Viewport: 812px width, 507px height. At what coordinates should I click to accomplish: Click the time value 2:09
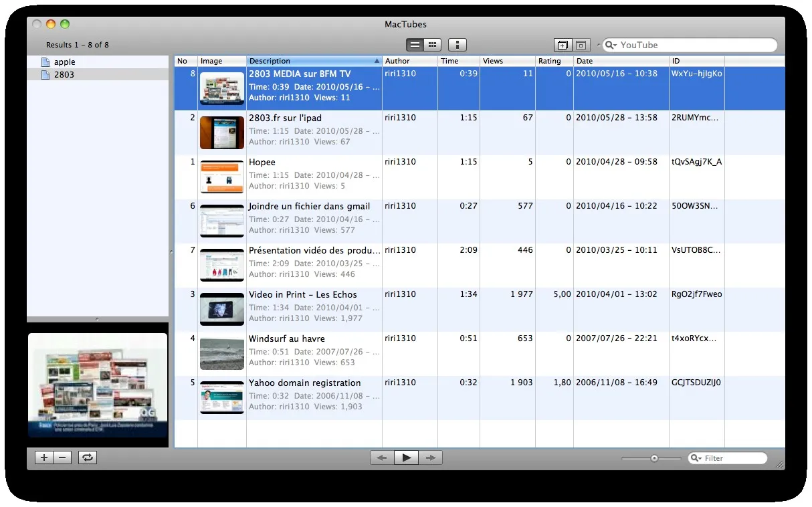click(x=469, y=250)
